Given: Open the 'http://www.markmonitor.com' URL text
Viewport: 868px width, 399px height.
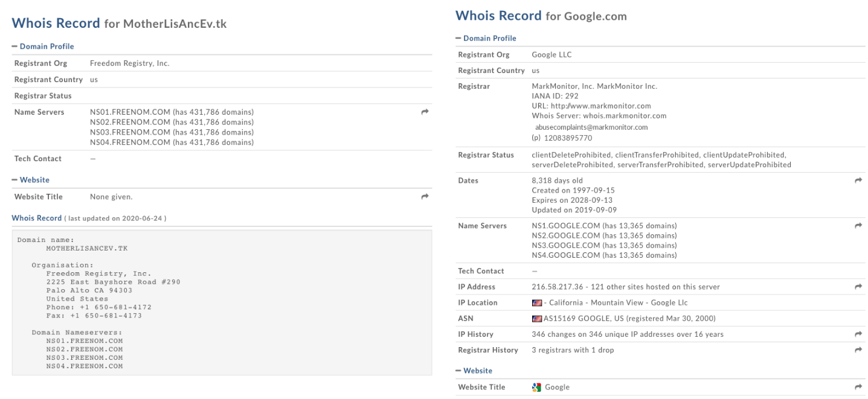Looking at the screenshot, I should pos(600,106).
